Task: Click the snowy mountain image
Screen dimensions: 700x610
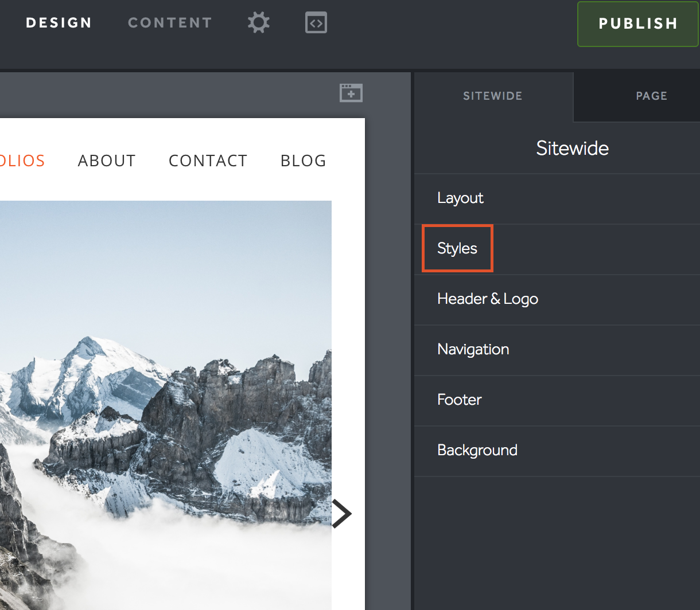Action: [x=165, y=401]
